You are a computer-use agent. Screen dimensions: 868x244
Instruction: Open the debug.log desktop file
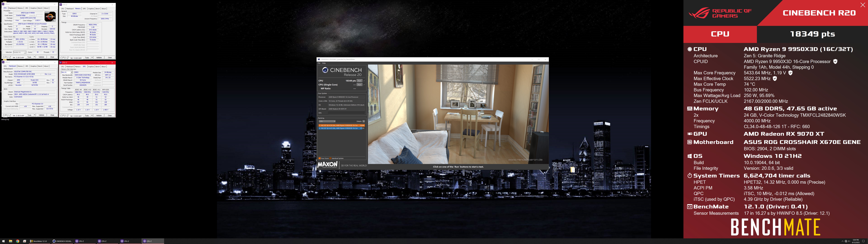coord(5,119)
